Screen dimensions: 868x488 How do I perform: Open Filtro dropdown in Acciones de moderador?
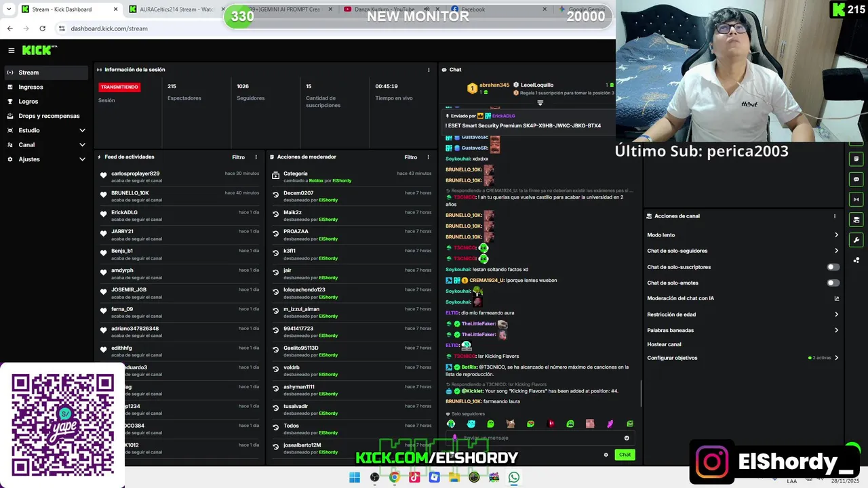[411, 157]
